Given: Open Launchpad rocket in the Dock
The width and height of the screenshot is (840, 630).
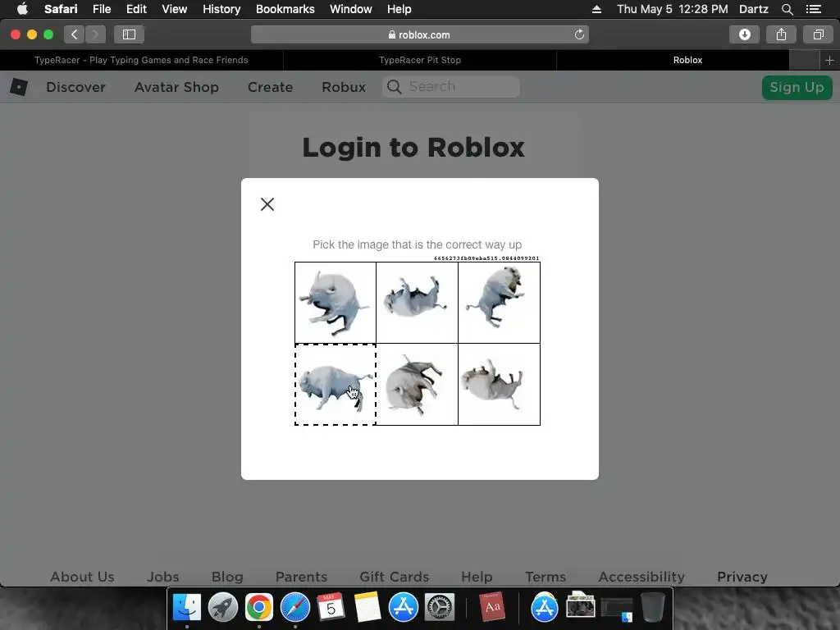Looking at the screenshot, I should [223, 607].
